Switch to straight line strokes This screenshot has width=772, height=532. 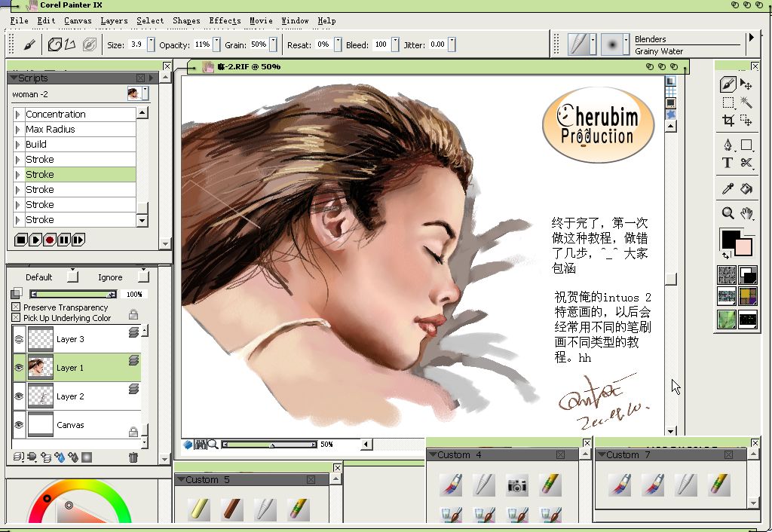click(x=70, y=44)
